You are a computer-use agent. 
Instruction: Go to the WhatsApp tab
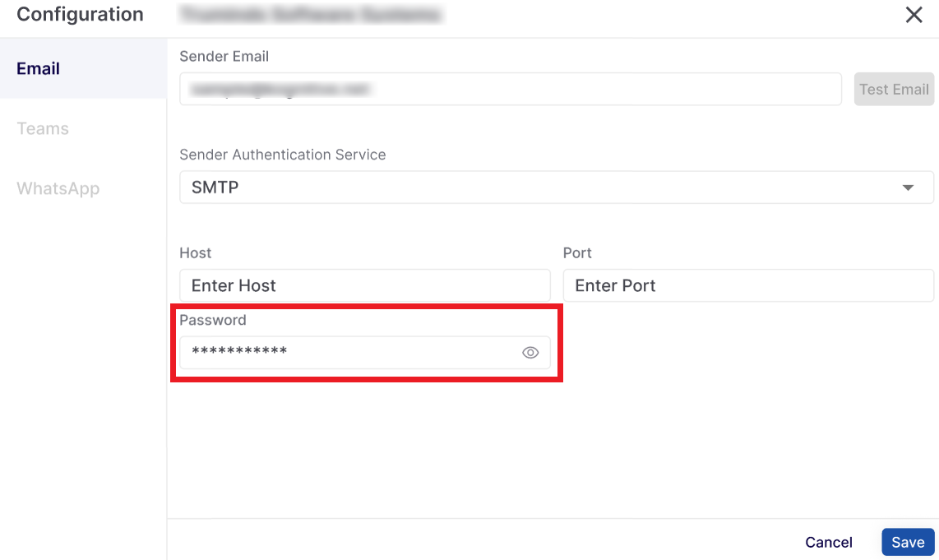click(x=58, y=188)
